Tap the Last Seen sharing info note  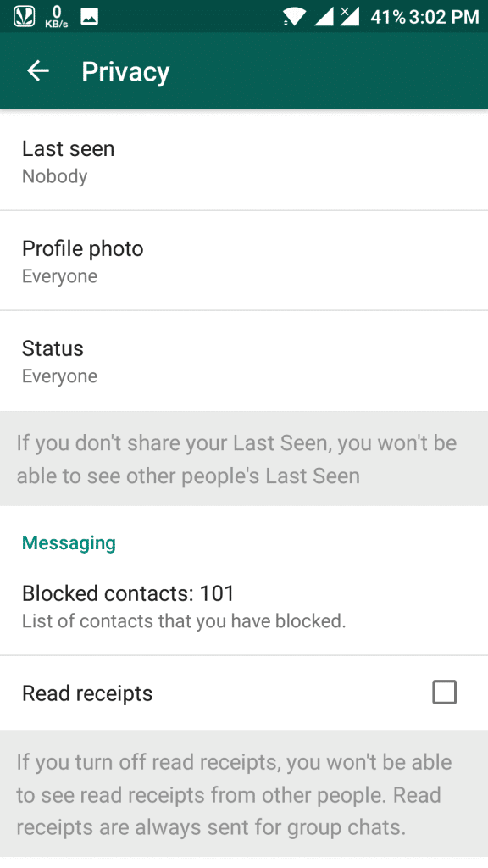pyautogui.click(x=244, y=459)
